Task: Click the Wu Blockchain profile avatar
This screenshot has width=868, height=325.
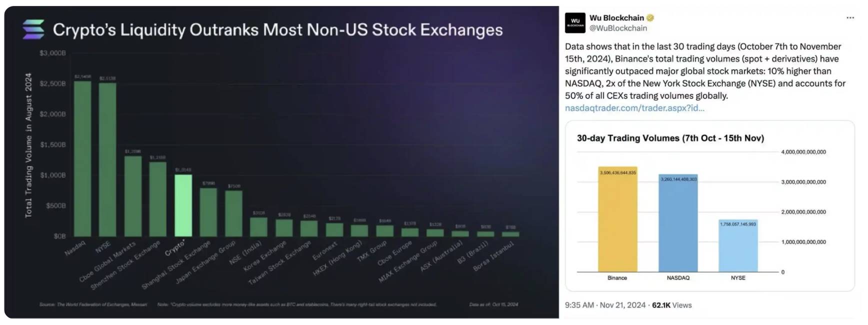Action: [x=575, y=23]
